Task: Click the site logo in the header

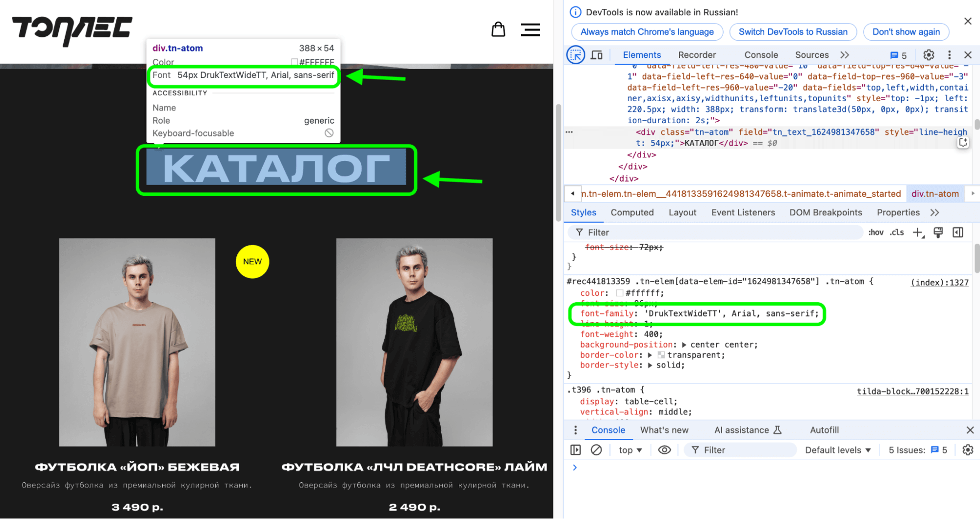Action: 72,30
